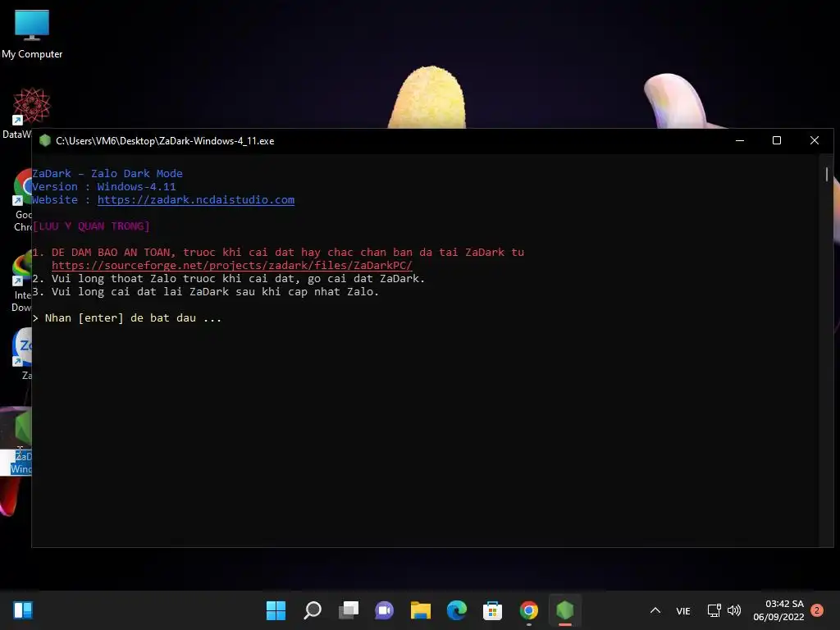
Task: Close the ZaDark console window
Action: coord(815,140)
